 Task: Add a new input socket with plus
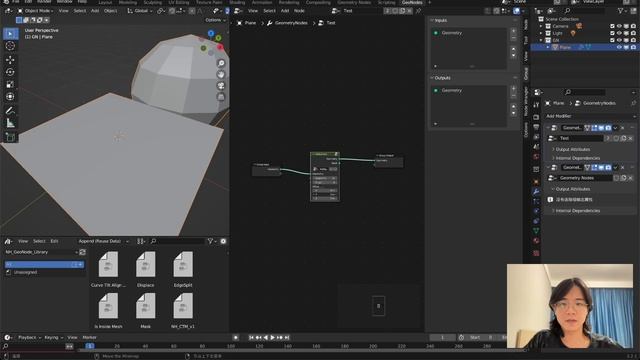(x=513, y=31)
